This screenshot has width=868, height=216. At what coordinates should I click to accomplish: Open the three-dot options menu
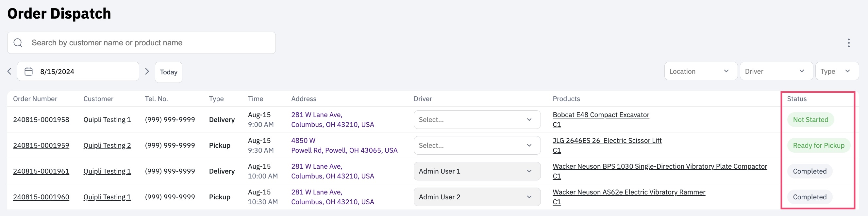point(848,43)
